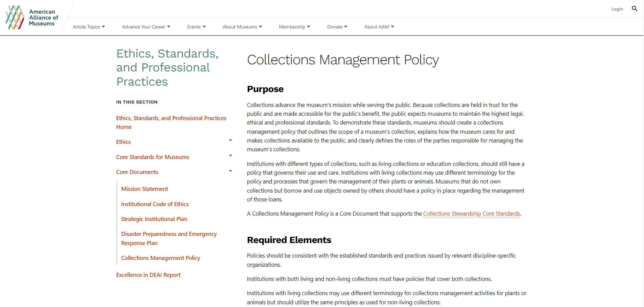Screen dimensions: 644x307
Task: Open the Login link
Action: click(x=617, y=9)
